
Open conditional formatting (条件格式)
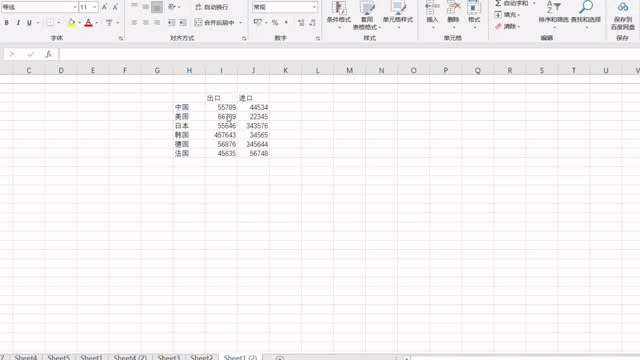tap(339, 16)
